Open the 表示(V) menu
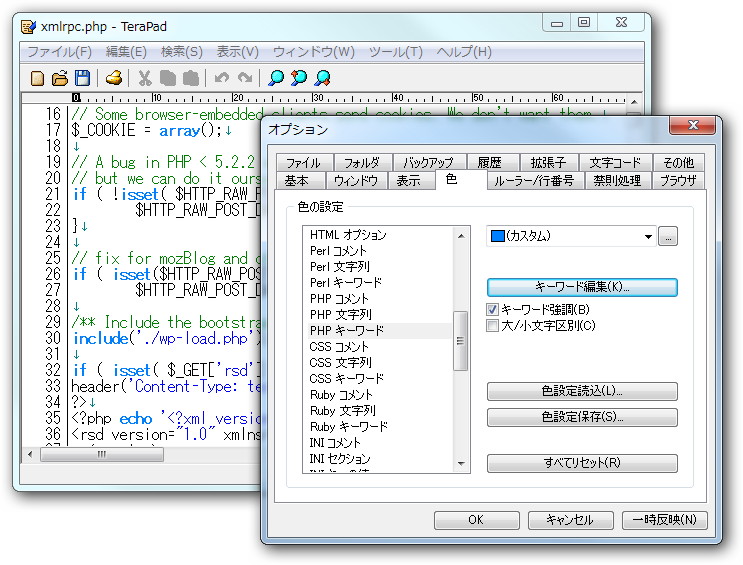This screenshot has height=565, width=743. [237, 52]
